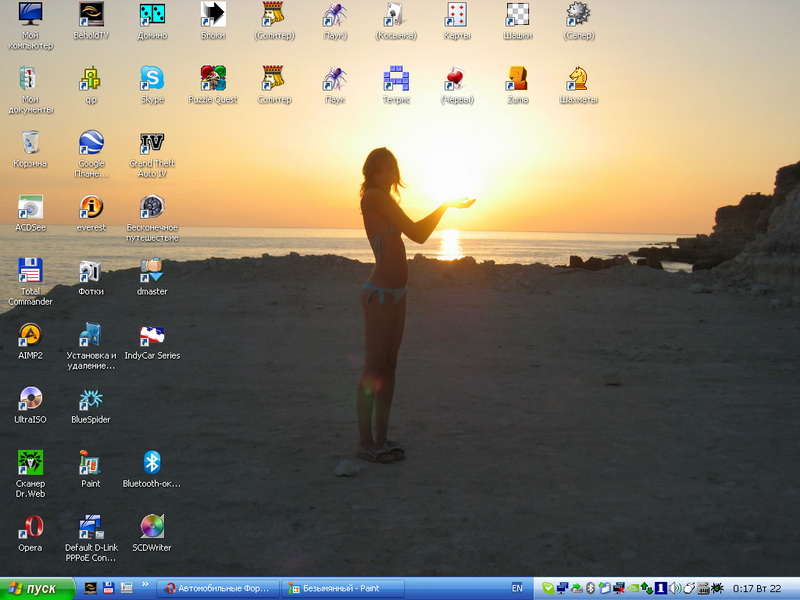The image size is (800, 600).
Task: Open the UltraISO shortcut
Action: pyautogui.click(x=30, y=399)
